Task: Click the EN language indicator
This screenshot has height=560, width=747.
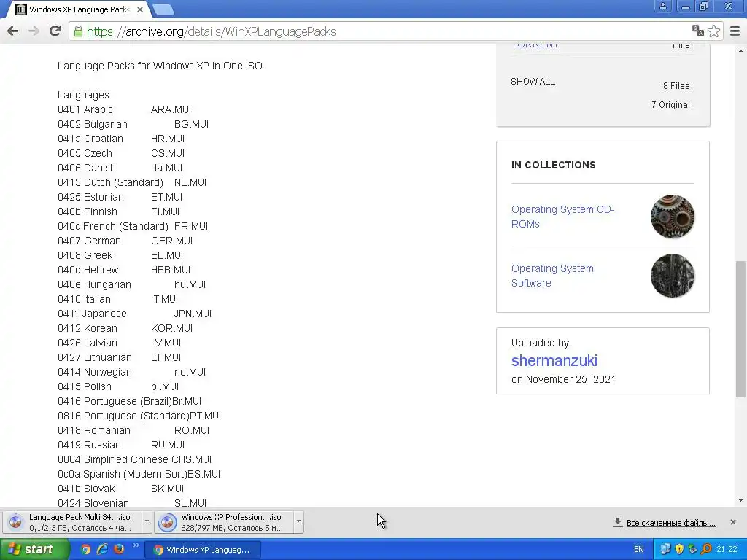Action: (639, 550)
